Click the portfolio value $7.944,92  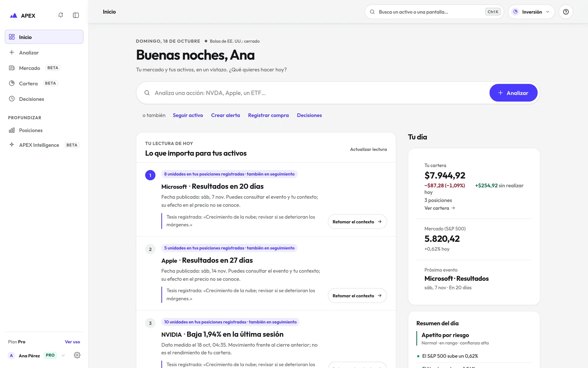pyautogui.click(x=445, y=176)
